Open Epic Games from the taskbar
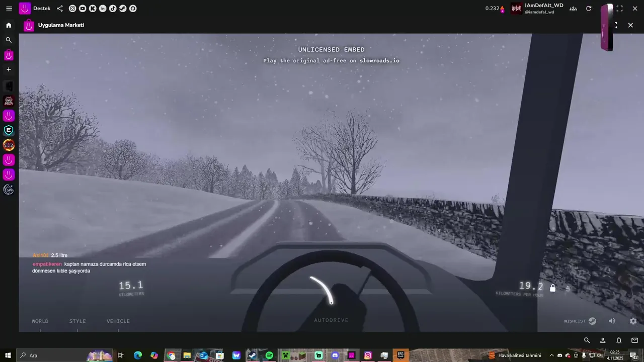The image size is (644, 362). (401, 355)
